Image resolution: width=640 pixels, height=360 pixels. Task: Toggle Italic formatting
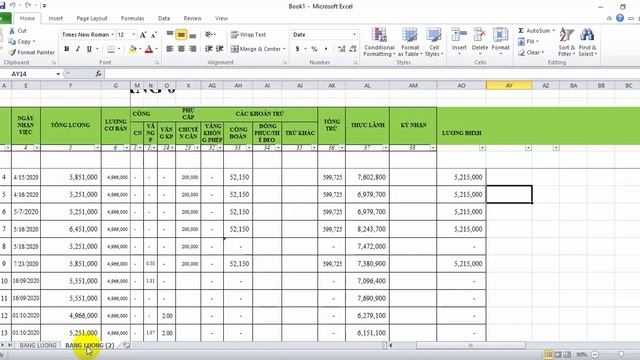click(x=78, y=49)
